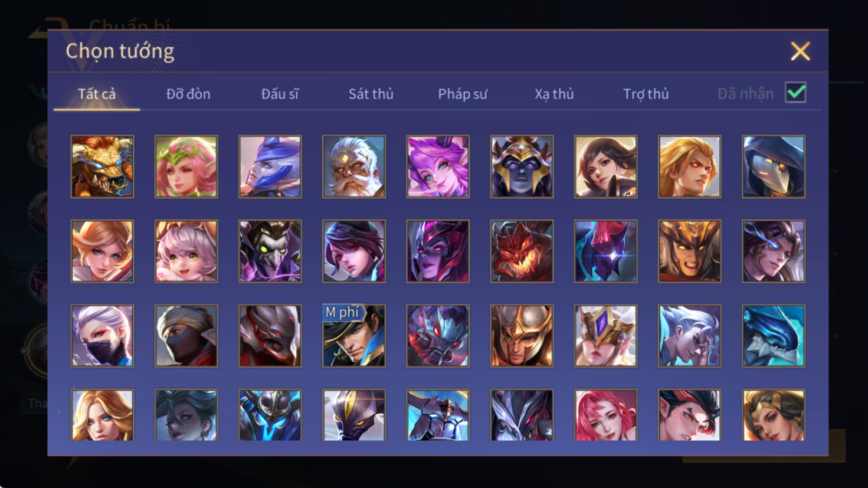Select the golden bull beast hero portrait
868x488 pixels.
click(x=102, y=166)
